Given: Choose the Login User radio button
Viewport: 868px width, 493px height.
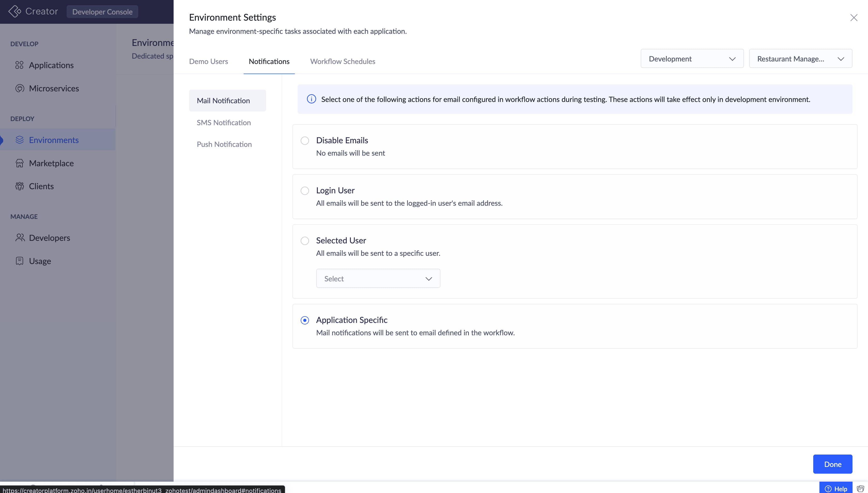Looking at the screenshot, I should point(305,191).
